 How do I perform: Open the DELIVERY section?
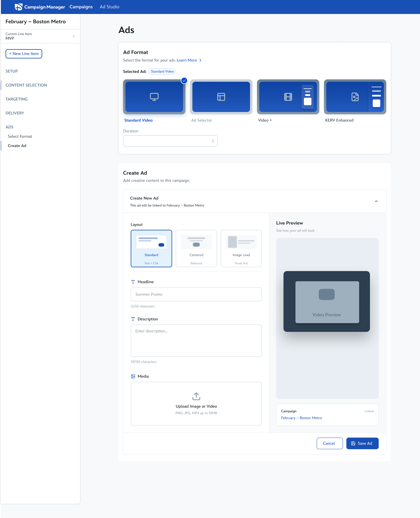(x=15, y=113)
